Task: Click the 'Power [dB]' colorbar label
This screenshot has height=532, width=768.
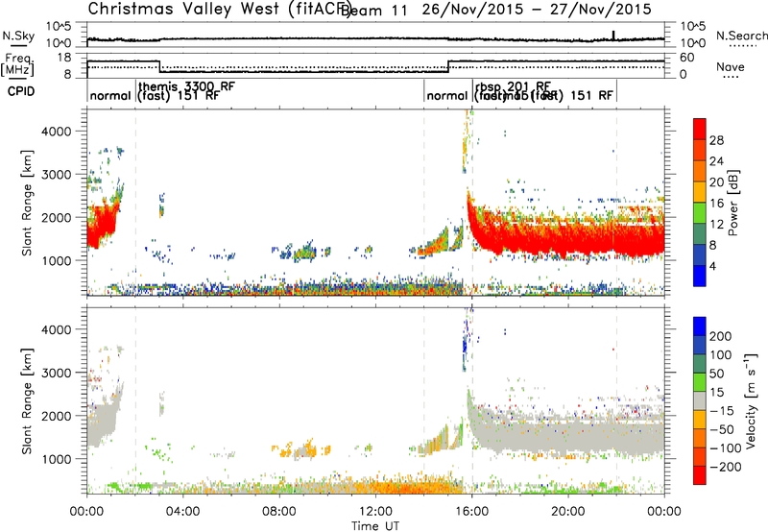Action: click(x=733, y=203)
